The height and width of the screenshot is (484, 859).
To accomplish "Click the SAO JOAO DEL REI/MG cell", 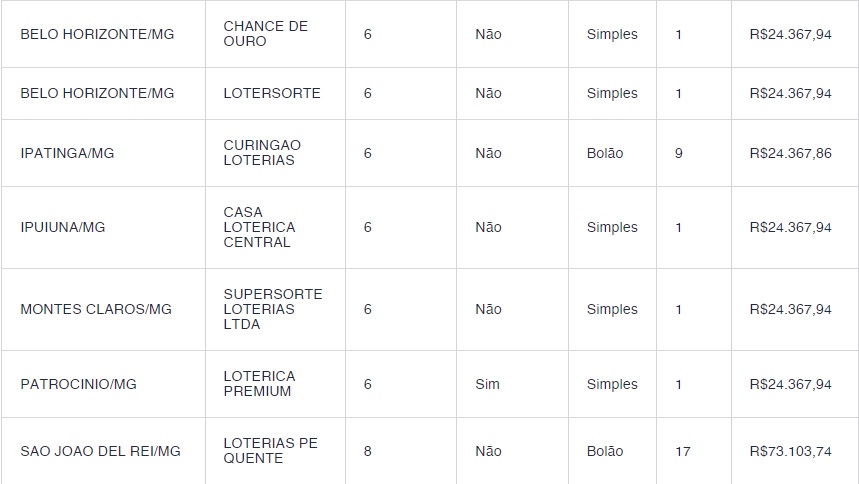I will (x=100, y=451).
